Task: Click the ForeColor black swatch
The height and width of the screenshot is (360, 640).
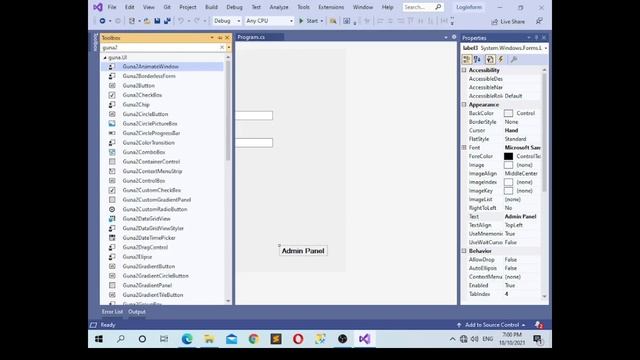Action: coord(508,156)
